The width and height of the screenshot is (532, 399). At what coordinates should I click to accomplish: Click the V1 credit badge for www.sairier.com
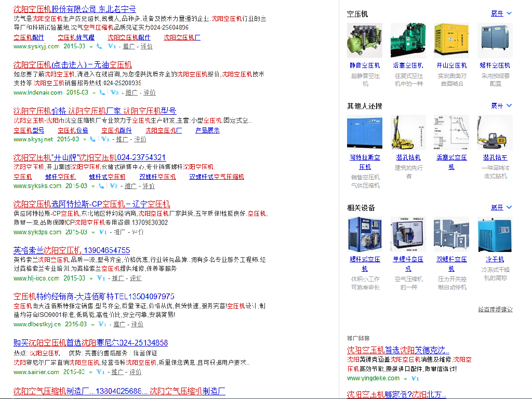(100, 372)
